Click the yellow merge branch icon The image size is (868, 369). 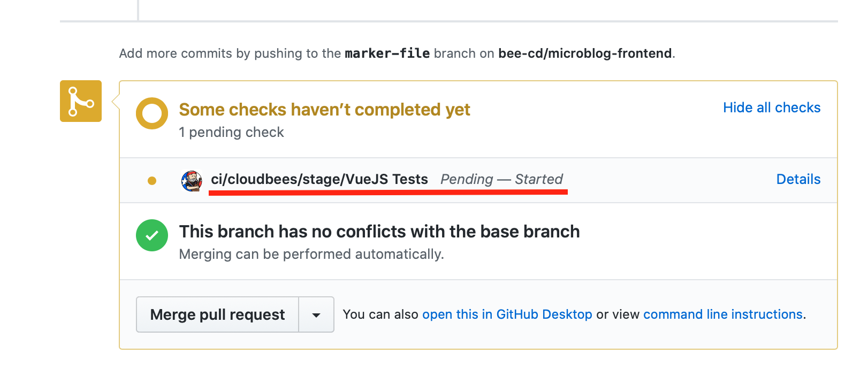(81, 101)
